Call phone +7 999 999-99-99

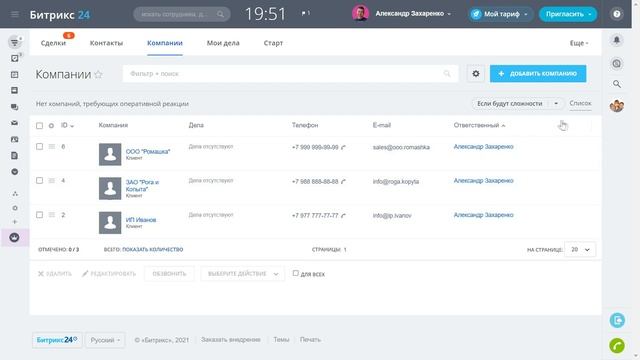(315, 147)
